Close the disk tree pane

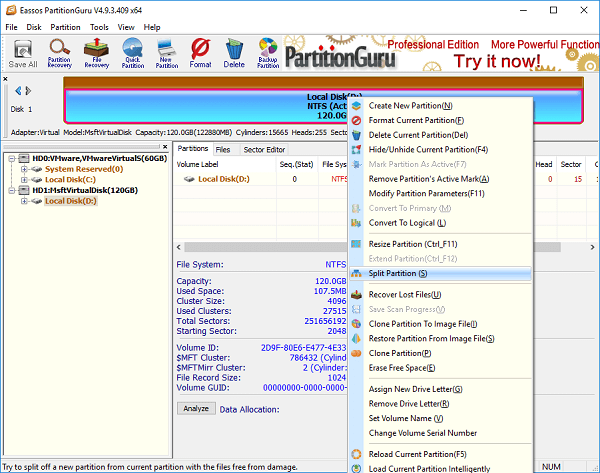pos(165,147)
